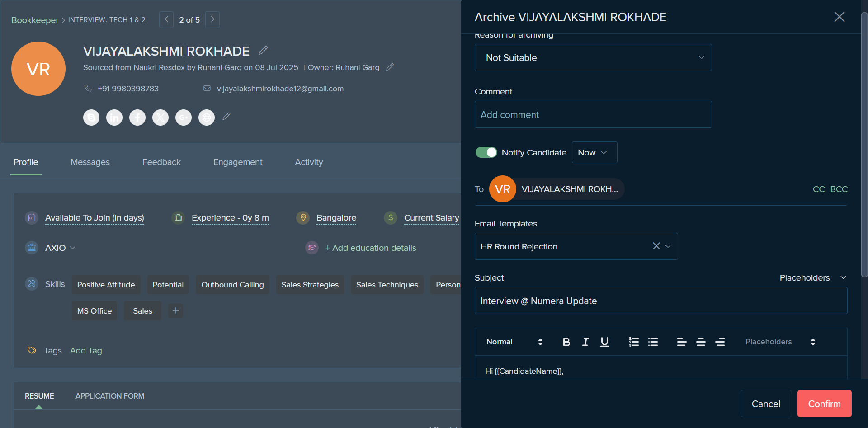This screenshot has height=428, width=868.
Task: Toggle Notify Candidate switch off
Action: [486, 152]
